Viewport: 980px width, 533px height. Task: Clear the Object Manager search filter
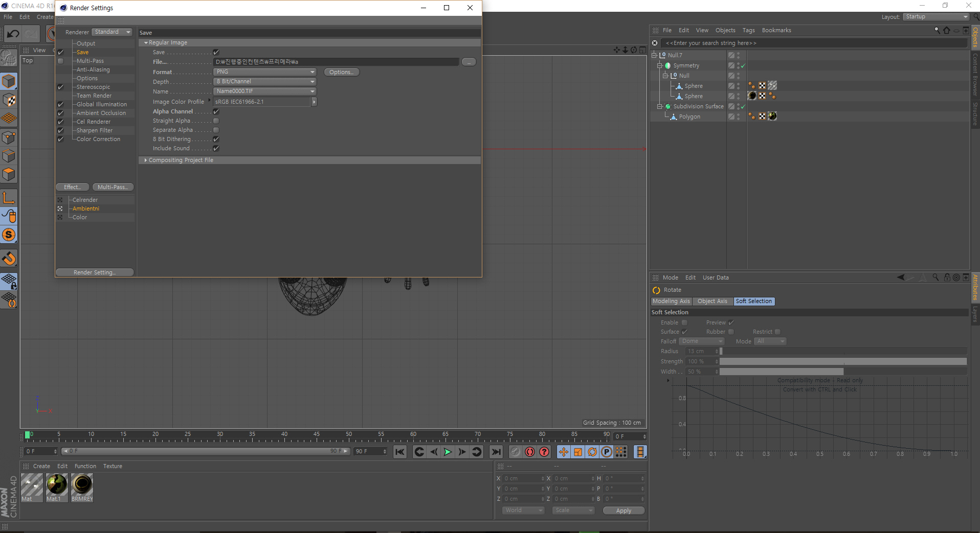[655, 43]
